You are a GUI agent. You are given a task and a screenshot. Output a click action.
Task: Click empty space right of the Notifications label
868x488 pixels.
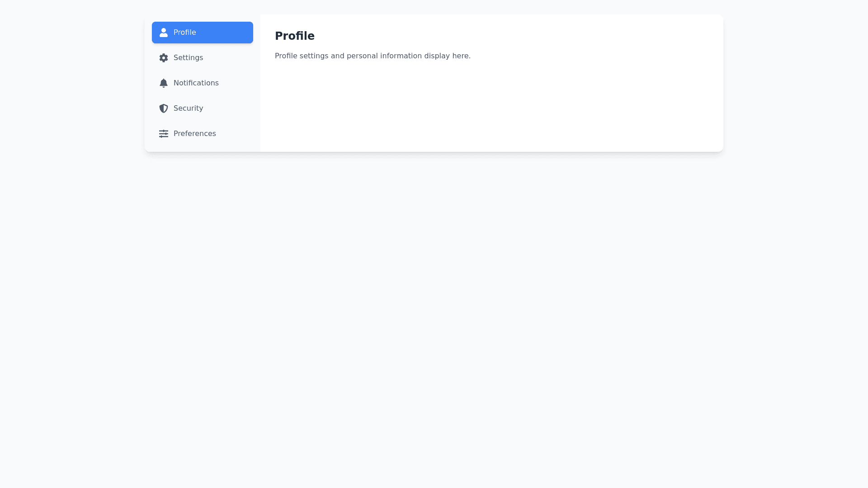237,83
